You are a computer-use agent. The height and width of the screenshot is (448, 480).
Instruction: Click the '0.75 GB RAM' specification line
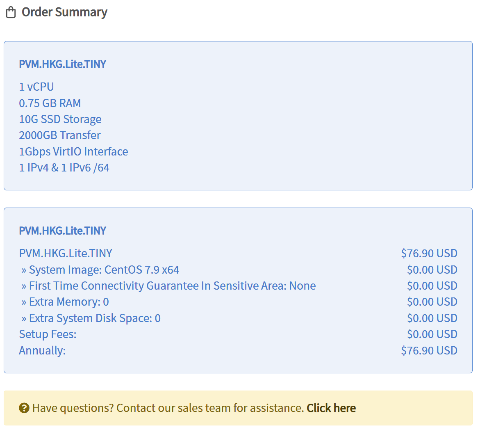coord(50,103)
